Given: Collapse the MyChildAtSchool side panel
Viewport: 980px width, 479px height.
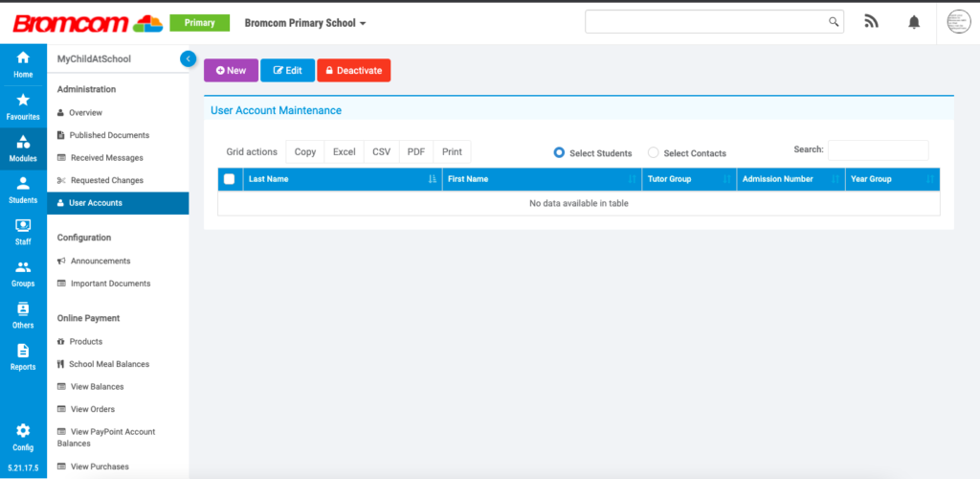Looking at the screenshot, I should click(x=189, y=58).
